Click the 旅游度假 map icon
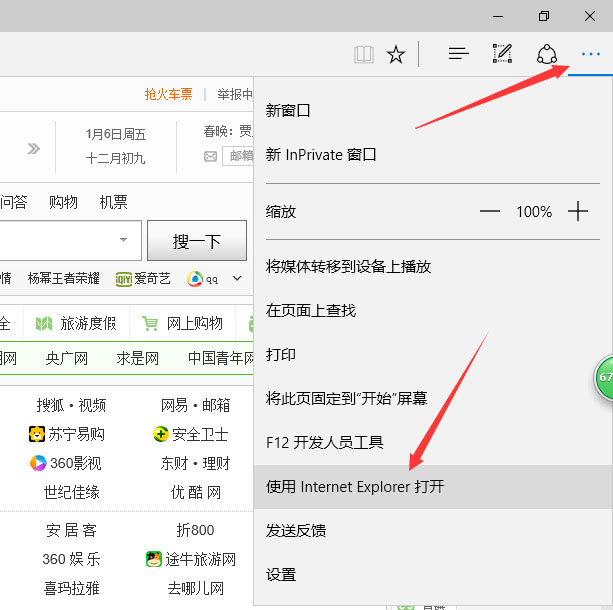The height and width of the screenshot is (610, 613). coord(44,324)
